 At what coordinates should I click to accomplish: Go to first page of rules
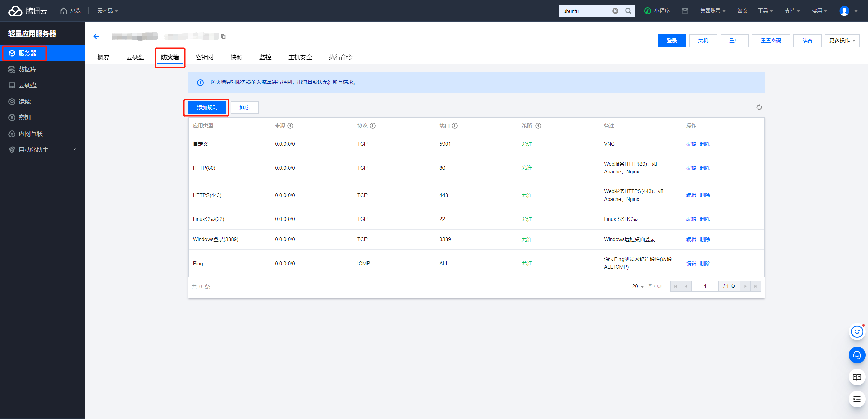pyautogui.click(x=676, y=286)
